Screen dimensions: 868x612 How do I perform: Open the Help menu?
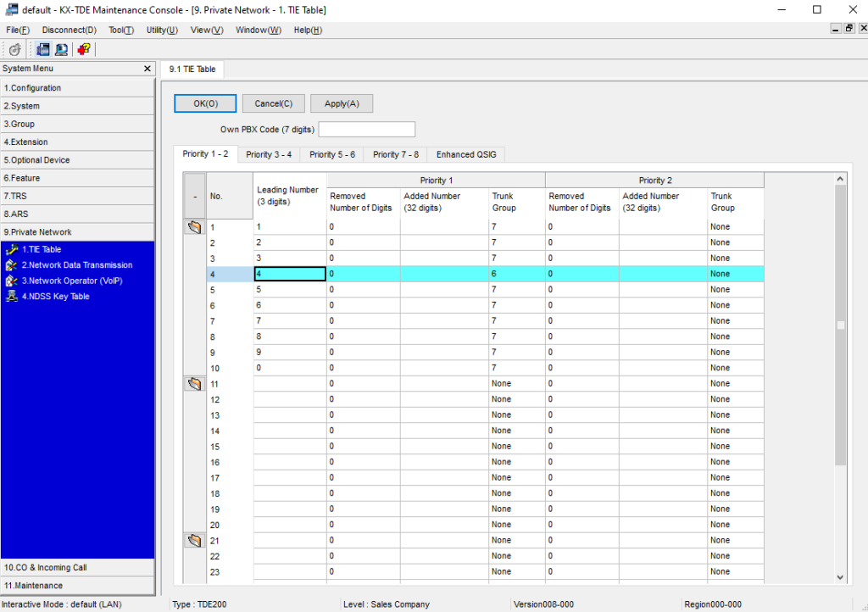click(308, 30)
